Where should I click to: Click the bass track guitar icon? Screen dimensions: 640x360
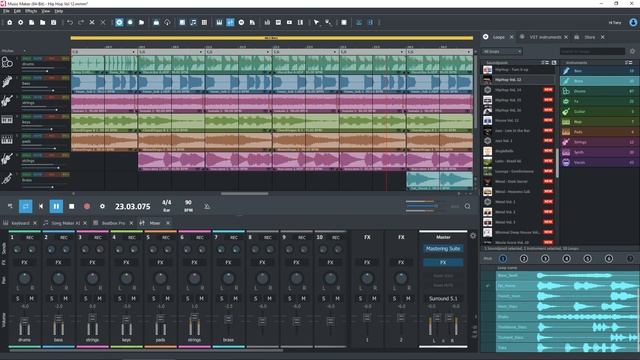click(7, 82)
